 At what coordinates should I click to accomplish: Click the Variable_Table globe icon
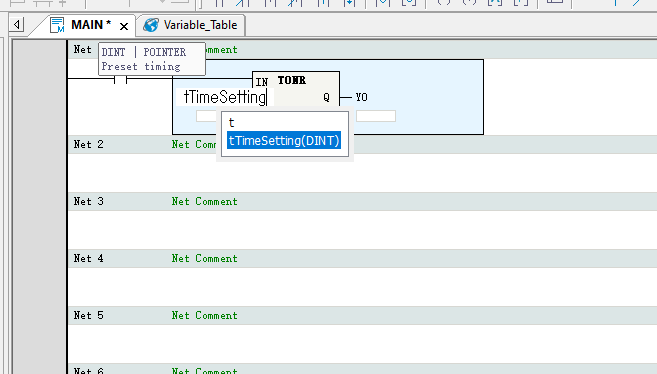151,25
